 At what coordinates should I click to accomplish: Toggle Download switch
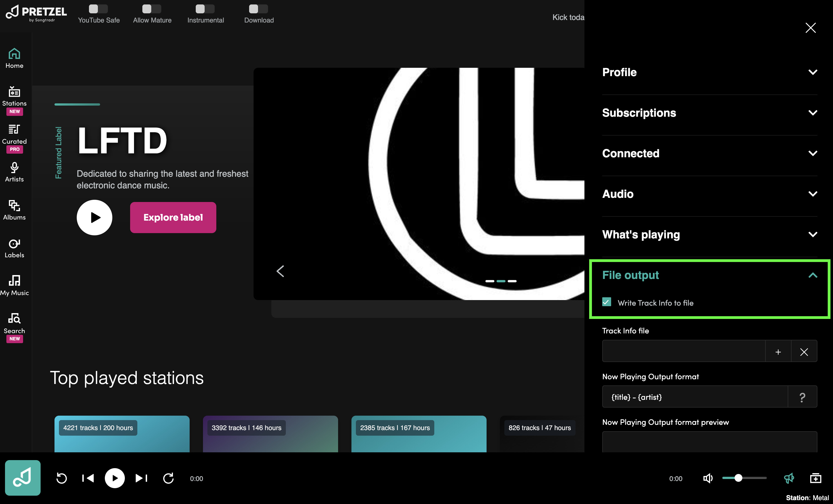[258, 9]
